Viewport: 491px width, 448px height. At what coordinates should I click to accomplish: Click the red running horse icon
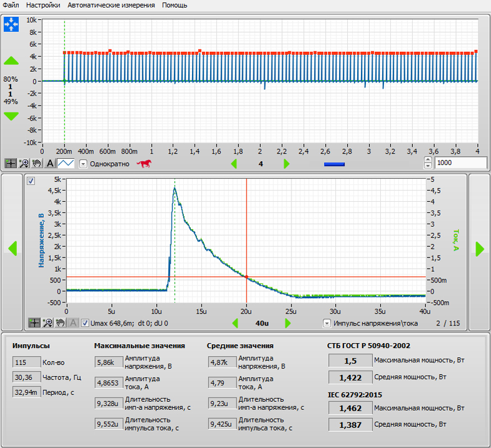144,164
